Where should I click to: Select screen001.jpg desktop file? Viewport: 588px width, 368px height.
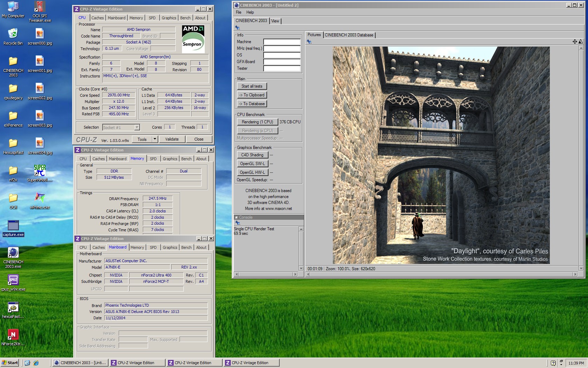click(x=40, y=64)
